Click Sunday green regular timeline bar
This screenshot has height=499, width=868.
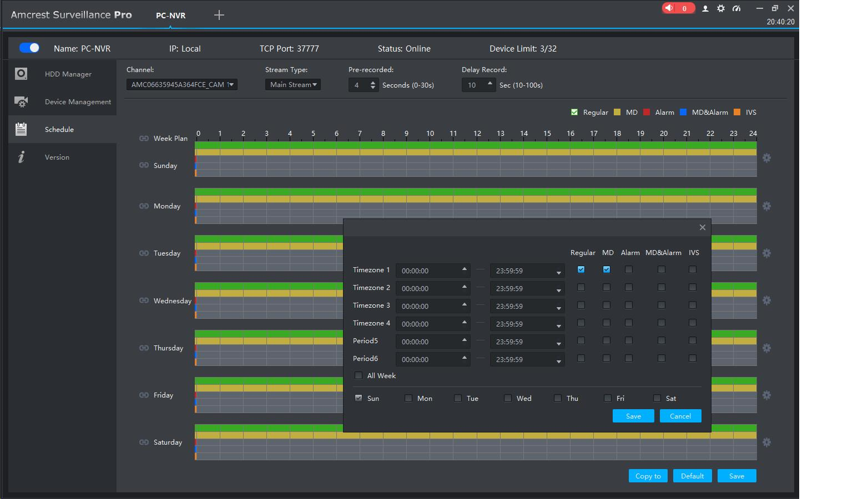pyautogui.click(x=476, y=145)
